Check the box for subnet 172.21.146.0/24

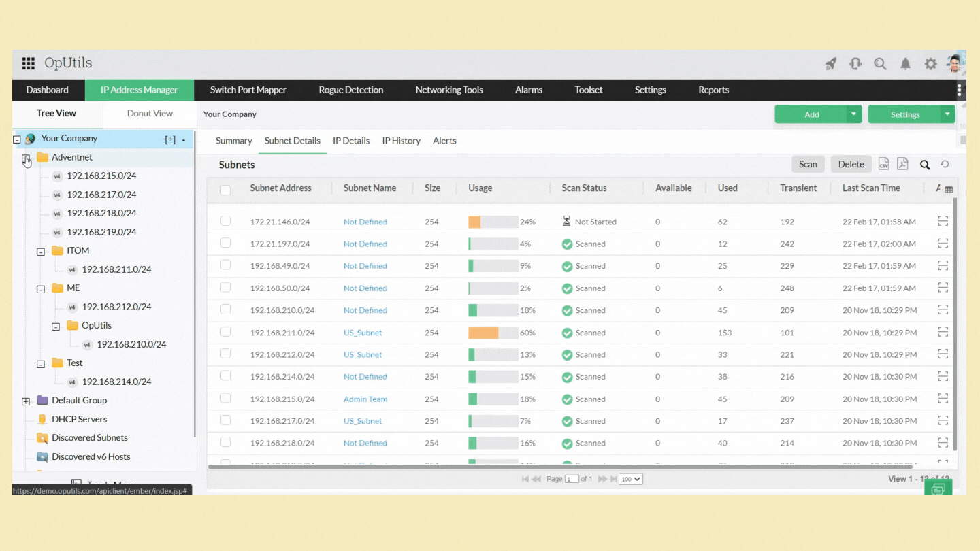click(226, 221)
